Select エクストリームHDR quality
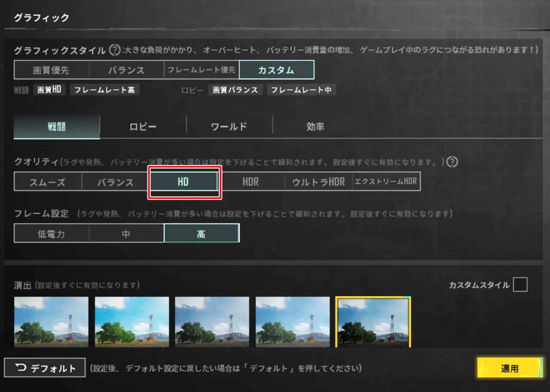 pos(386,182)
